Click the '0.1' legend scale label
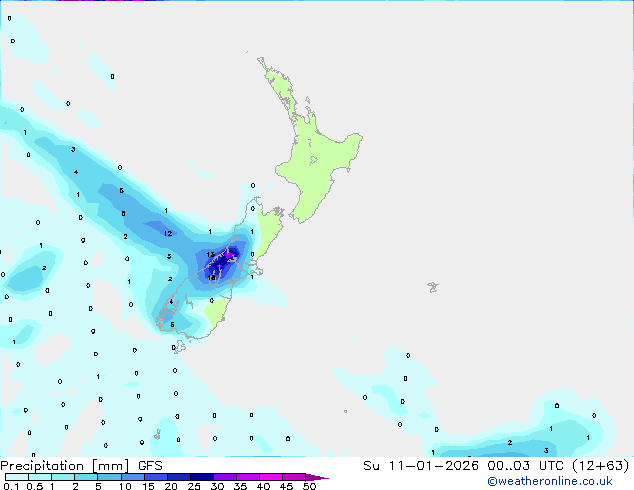634x490 pixels. point(11,486)
